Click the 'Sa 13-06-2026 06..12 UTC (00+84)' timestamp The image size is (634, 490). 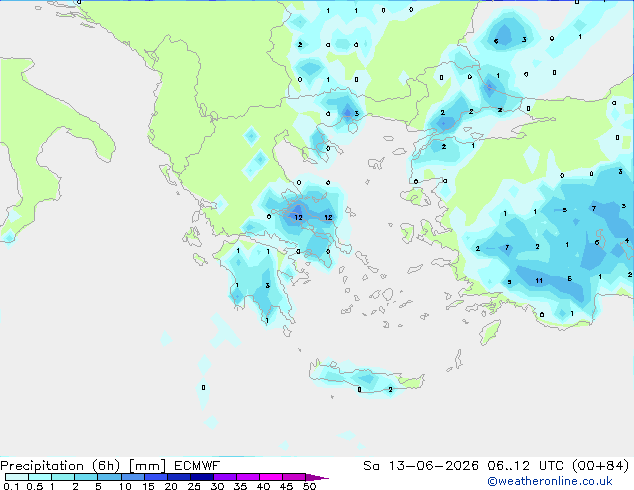pos(496,466)
